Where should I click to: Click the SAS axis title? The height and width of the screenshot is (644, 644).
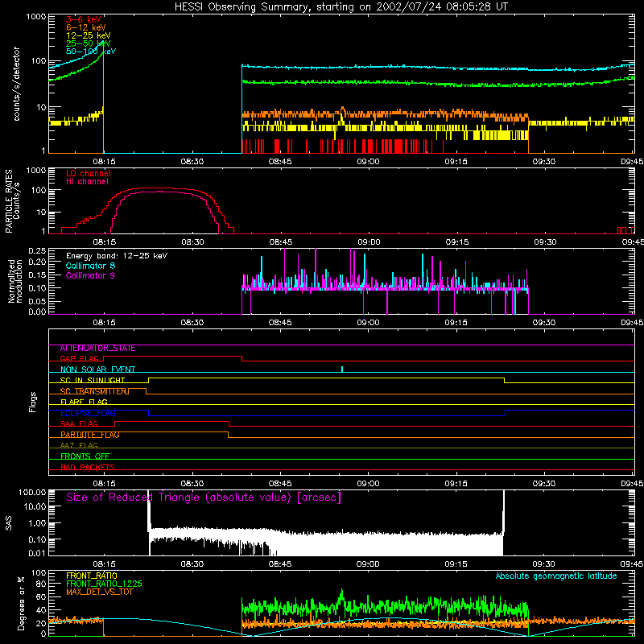(x=8, y=523)
